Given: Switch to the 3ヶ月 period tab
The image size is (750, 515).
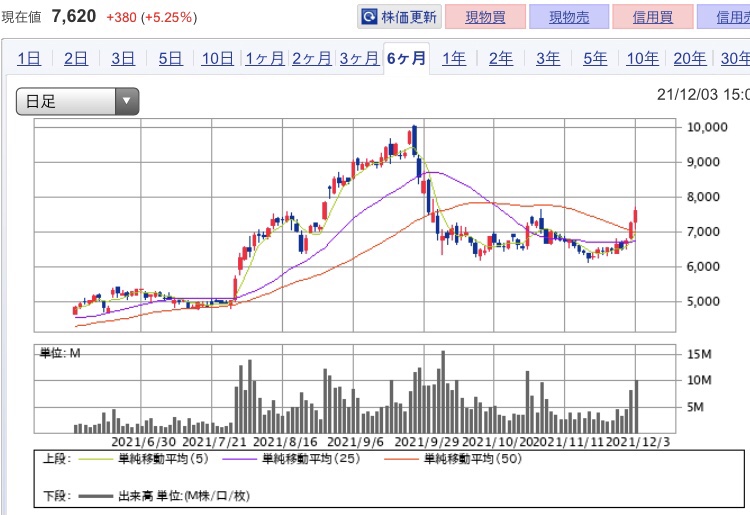Looking at the screenshot, I should click(359, 59).
